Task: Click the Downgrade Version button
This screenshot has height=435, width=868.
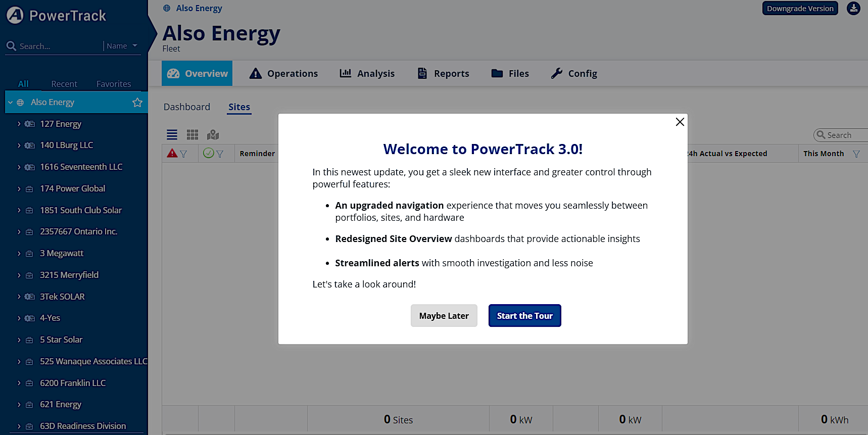Action: point(800,8)
